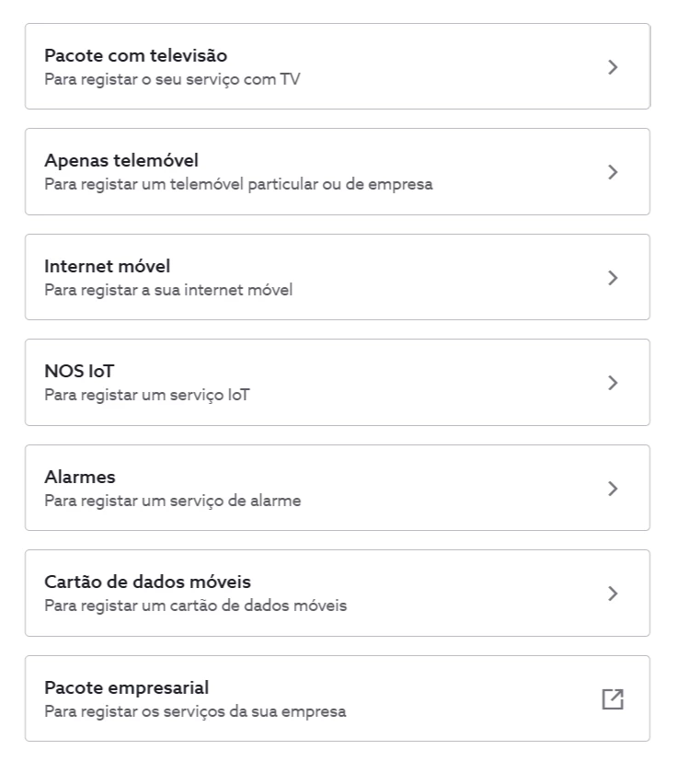Click the chevron arrow on NOS IoT card
The width and height of the screenshot is (677, 784).
point(613,383)
